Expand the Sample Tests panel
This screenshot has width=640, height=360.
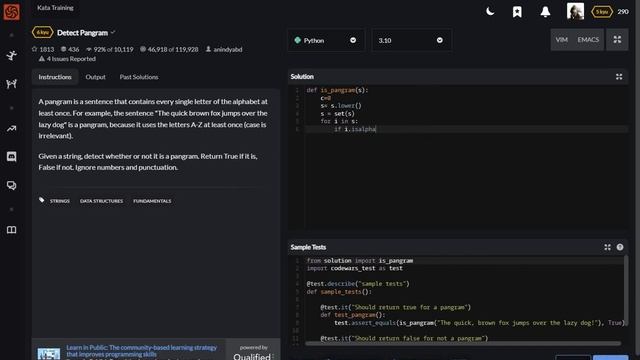coord(607,247)
